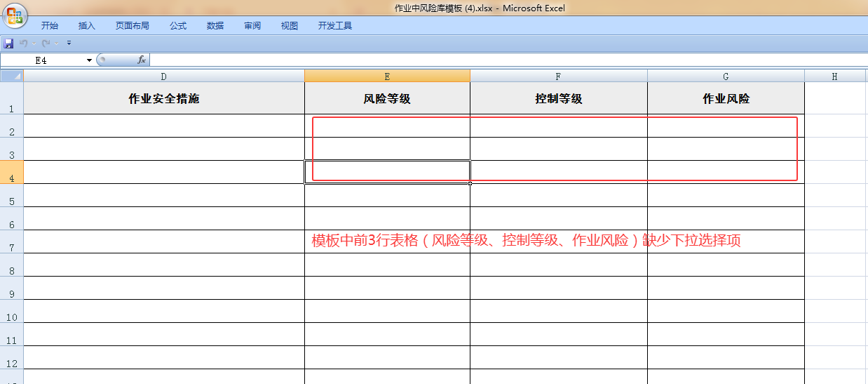The width and height of the screenshot is (868, 384).
Task: Switch to the 插入 ribbon tab
Action: pos(87,26)
